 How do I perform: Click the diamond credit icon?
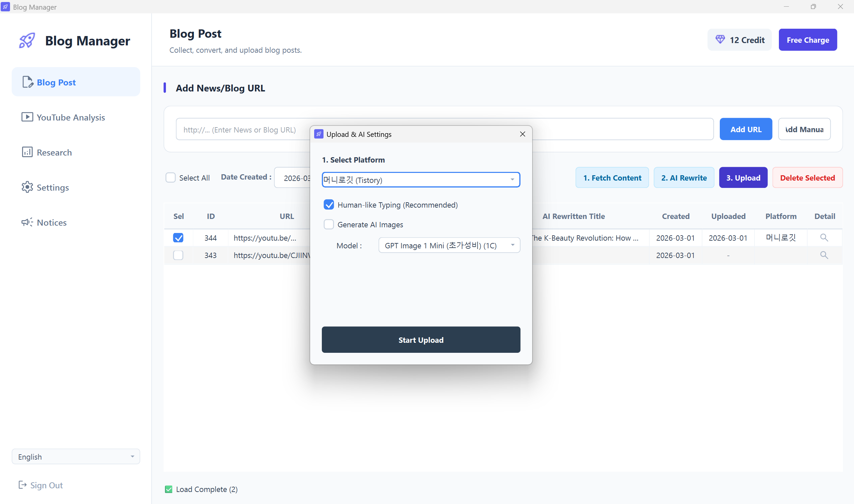pos(720,40)
